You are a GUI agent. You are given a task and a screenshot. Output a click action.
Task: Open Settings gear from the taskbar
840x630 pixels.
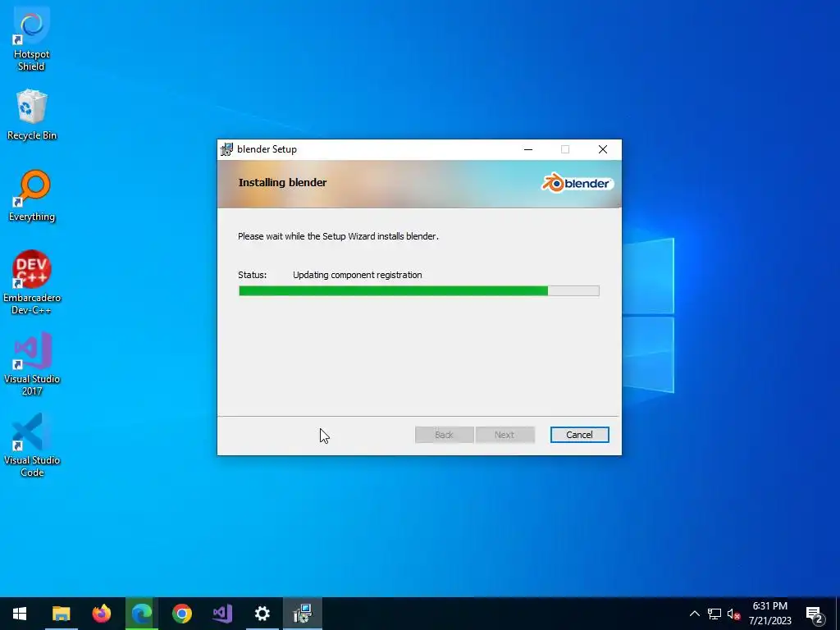point(262,614)
